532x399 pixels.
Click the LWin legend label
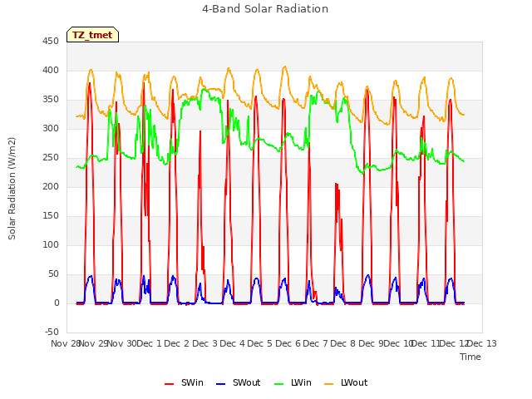click(x=301, y=382)
